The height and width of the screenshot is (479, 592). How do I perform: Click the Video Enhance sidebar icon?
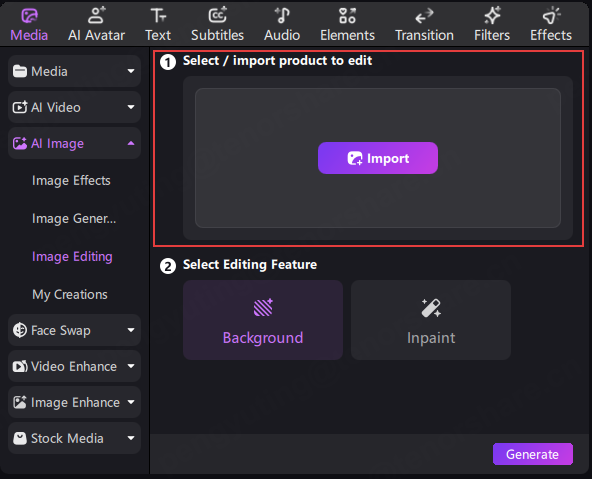click(x=20, y=366)
